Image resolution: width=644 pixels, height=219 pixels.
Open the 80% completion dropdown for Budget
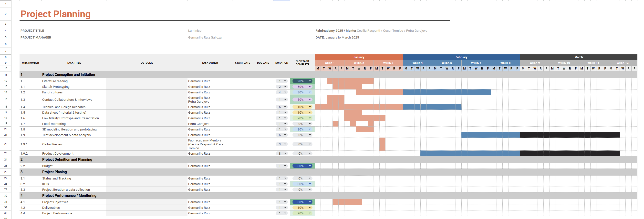pos(302,166)
